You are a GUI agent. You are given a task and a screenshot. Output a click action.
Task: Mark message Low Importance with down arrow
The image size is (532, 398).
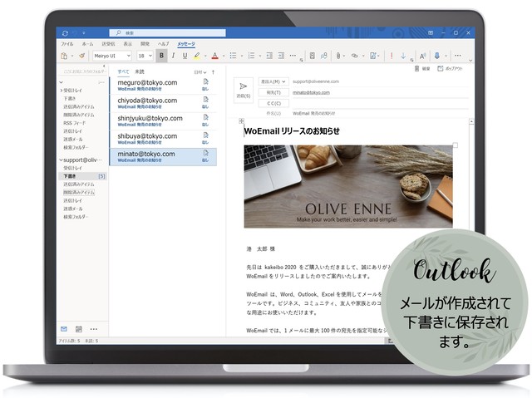tap(403, 56)
